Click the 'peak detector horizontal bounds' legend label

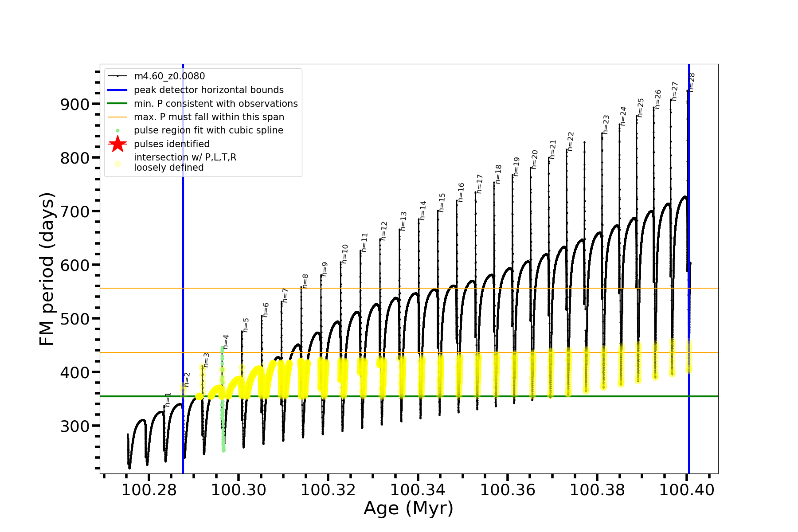pos(208,90)
